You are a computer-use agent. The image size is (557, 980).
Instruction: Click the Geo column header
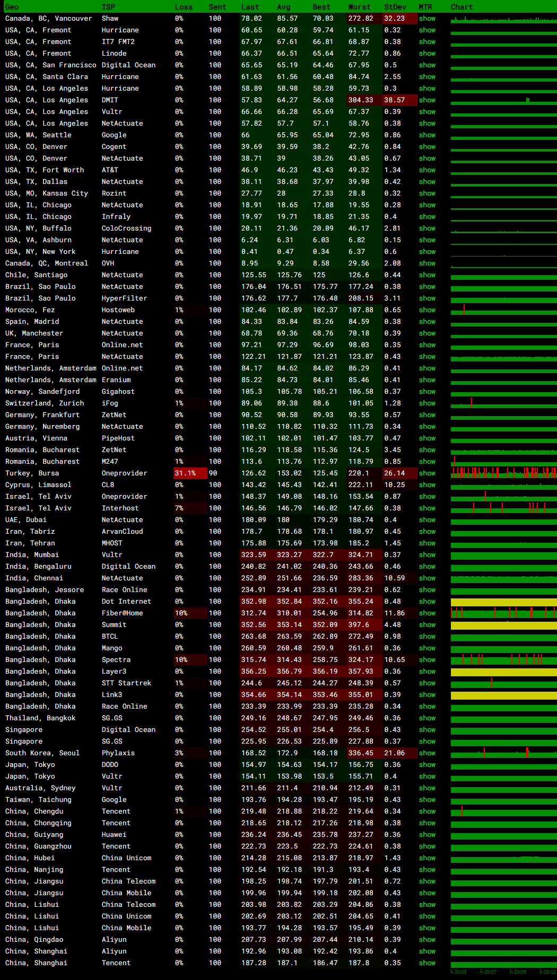click(12, 7)
